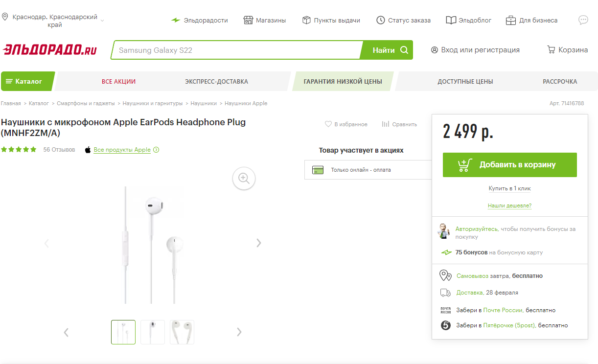This screenshot has width=598, height=364.
Task: Click the Эльдоблог book icon
Action: [x=451, y=20]
